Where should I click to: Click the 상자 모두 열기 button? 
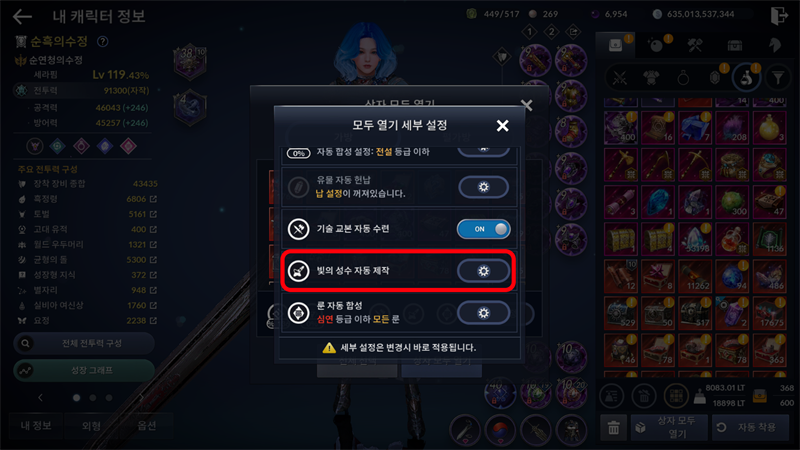point(669,428)
